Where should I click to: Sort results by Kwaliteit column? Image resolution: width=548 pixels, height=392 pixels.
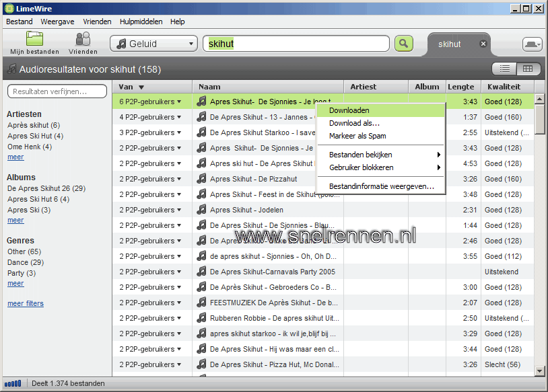(x=508, y=87)
